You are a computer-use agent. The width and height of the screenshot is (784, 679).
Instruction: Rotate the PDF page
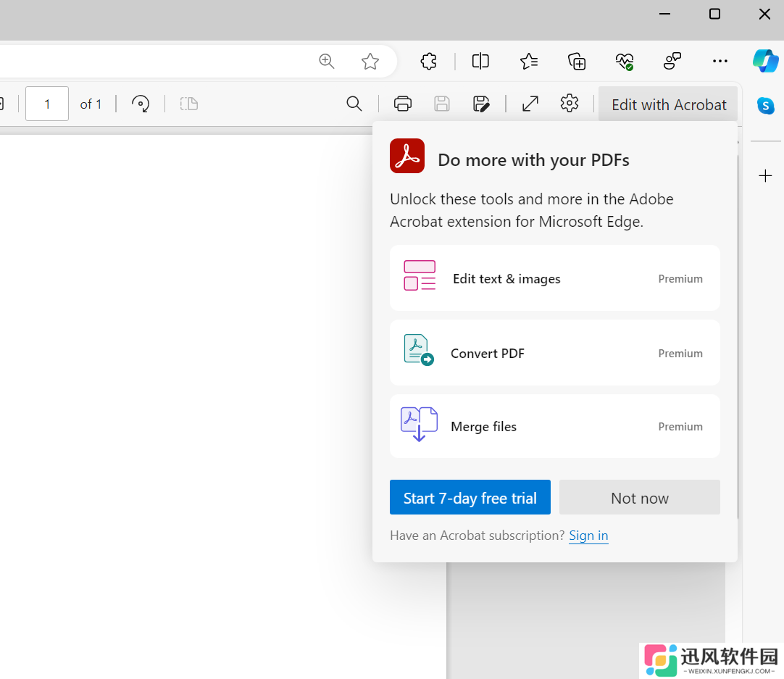pos(141,104)
